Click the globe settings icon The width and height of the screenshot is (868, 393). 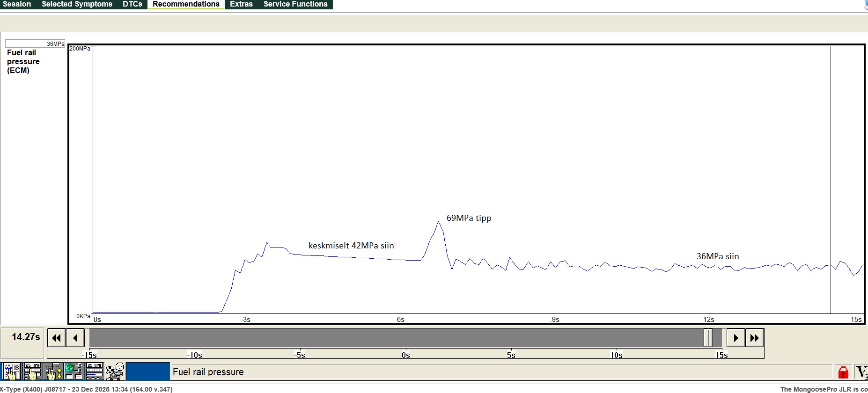(x=74, y=371)
